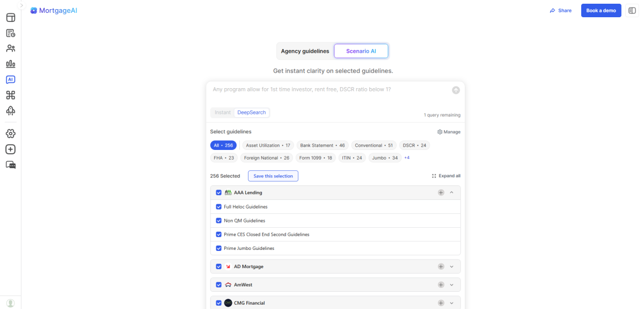Open the document search icon in sidebar
Screen dimensions: 644x309
(10, 33)
